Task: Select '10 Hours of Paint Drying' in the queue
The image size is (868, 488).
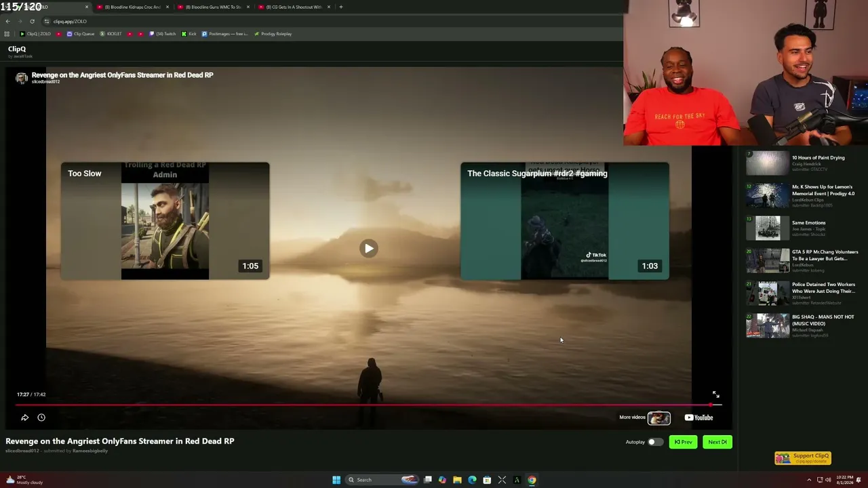Action: 803,163
